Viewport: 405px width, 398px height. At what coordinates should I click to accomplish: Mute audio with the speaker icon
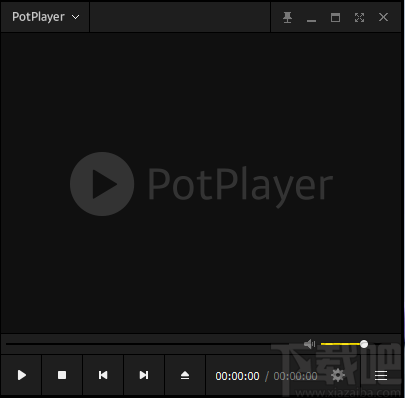(309, 344)
